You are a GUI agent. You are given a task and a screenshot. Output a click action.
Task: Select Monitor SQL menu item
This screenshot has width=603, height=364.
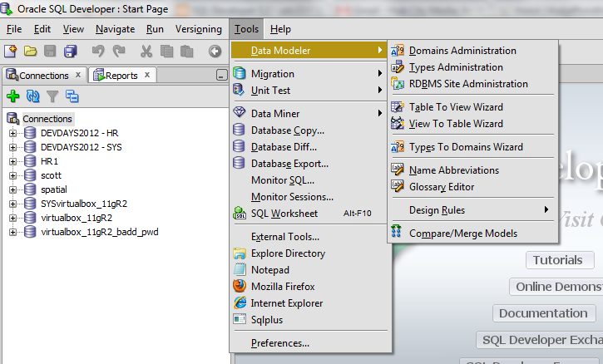click(x=309, y=180)
